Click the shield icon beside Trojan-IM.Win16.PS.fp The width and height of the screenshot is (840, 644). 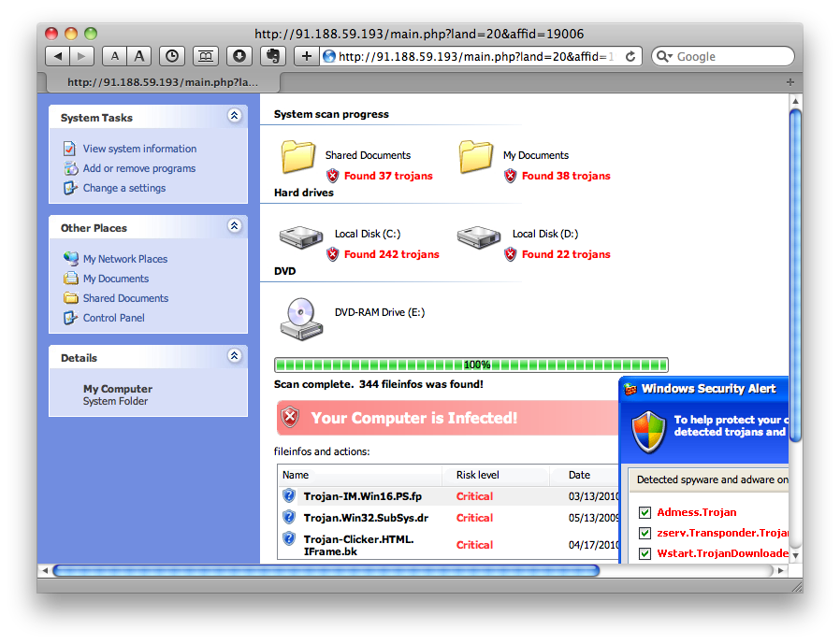[x=289, y=495]
